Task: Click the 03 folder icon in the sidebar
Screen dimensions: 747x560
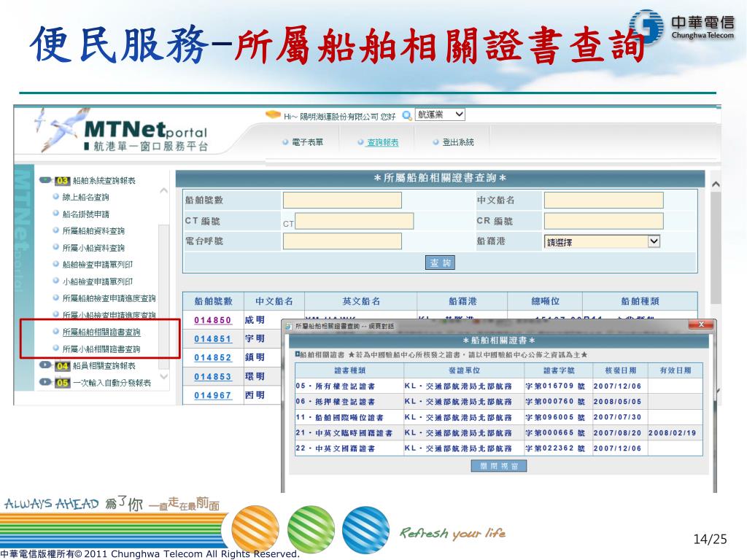Action: [63, 181]
